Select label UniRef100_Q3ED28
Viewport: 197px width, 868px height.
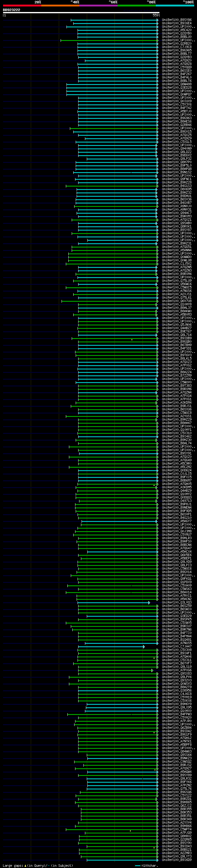[x=176, y=88]
